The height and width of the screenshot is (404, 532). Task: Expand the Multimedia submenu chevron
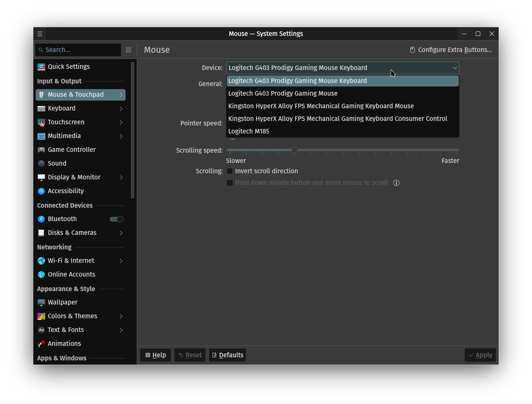coord(121,136)
